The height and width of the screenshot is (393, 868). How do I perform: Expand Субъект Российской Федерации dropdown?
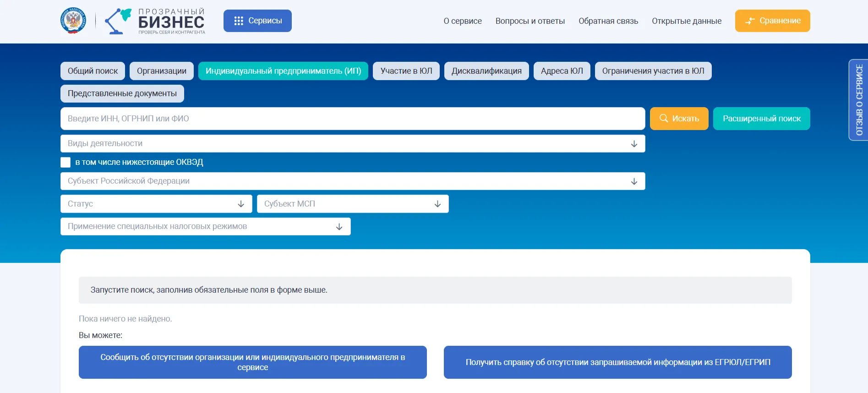[x=353, y=181]
